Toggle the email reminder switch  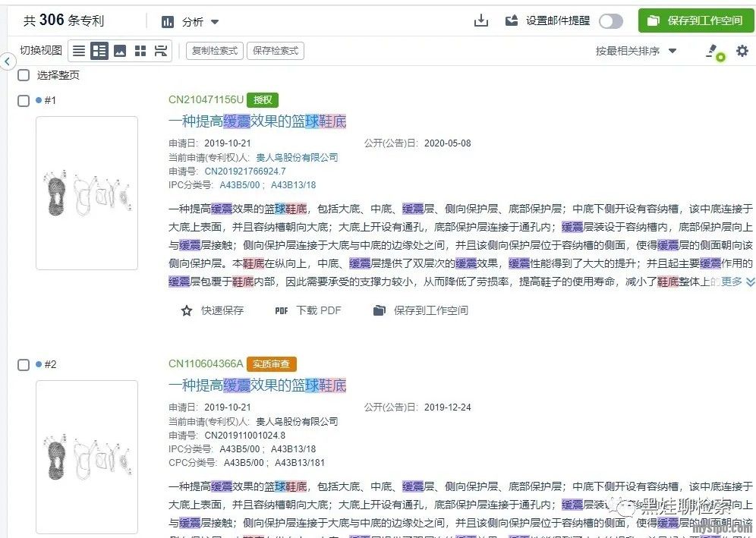point(610,21)
